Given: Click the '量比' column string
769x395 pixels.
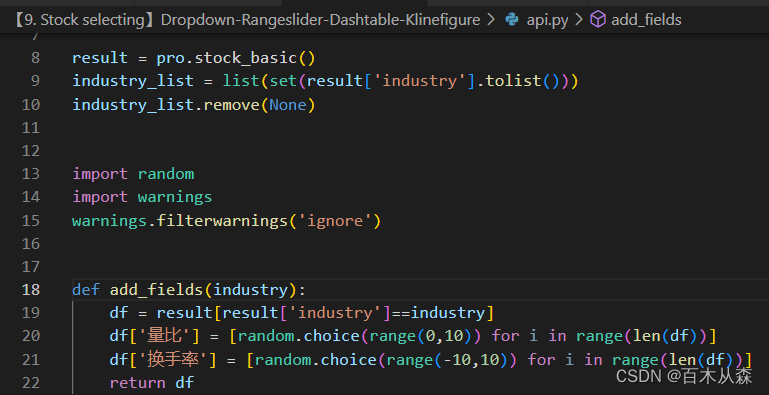Looking at the screenshot, I should point(164,336).
